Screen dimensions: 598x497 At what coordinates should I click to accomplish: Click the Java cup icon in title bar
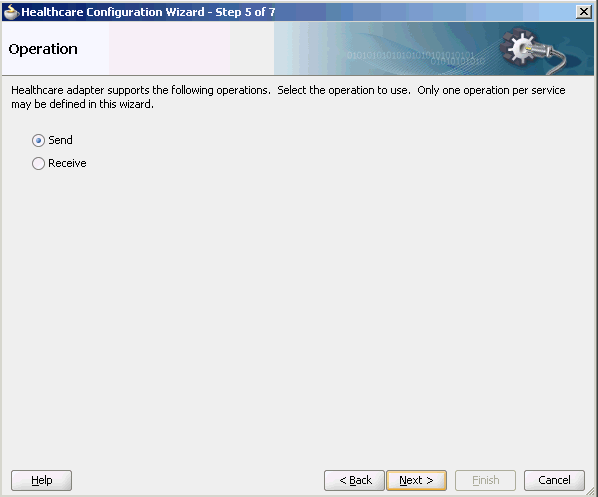(x=11, y=12)
